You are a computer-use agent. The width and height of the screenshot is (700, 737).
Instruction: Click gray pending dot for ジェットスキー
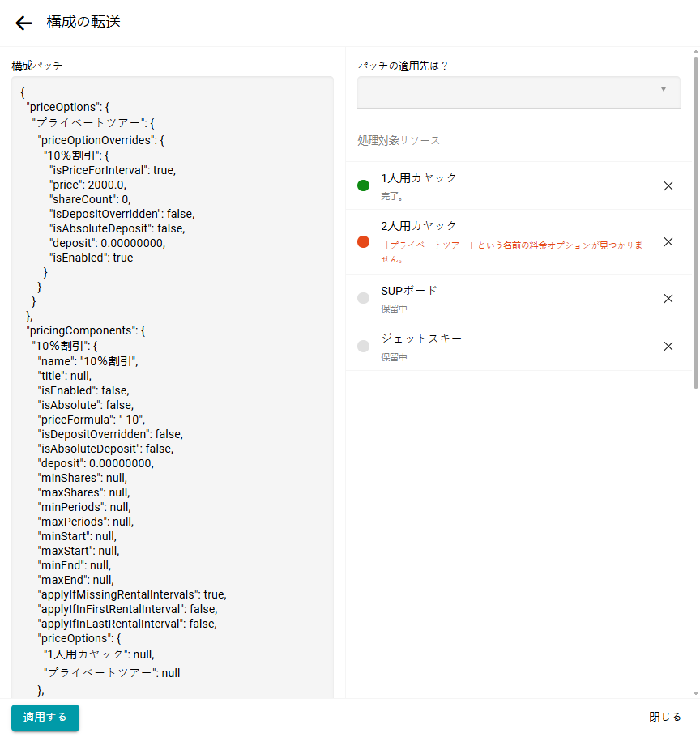click(363, 346)
